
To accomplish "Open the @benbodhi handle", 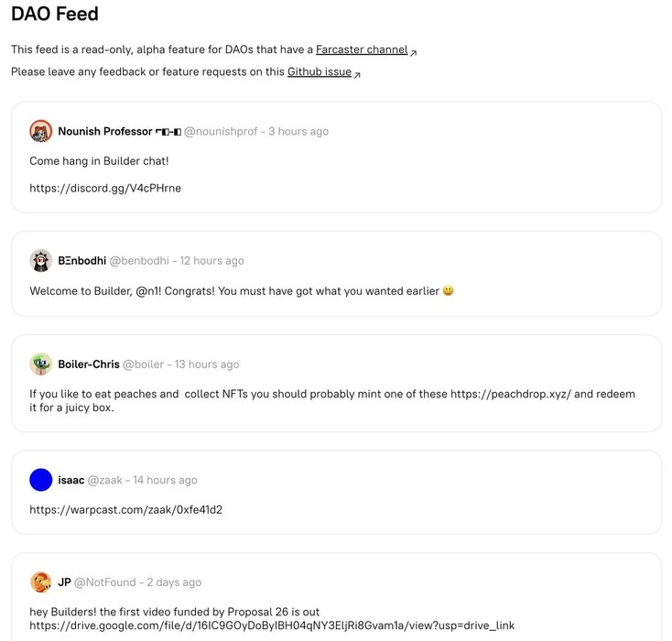I will point(139,261).
